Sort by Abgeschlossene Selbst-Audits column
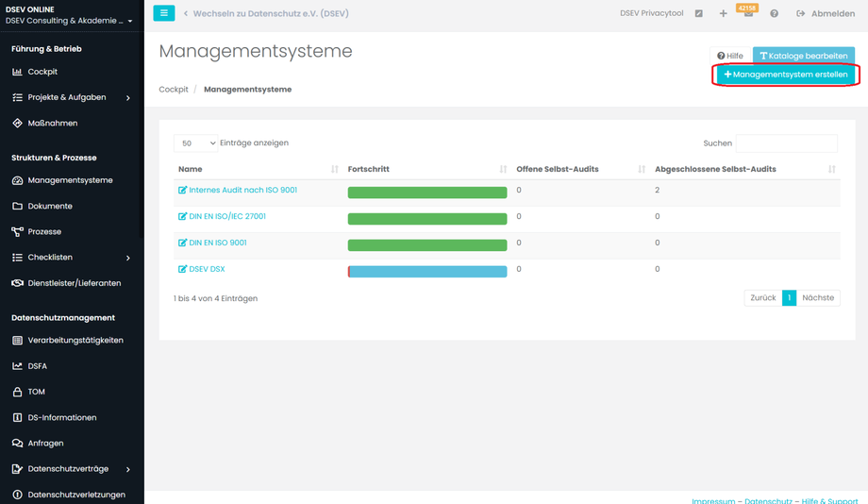Image resolution: width=868 pixels, height=504 pixels. coord(831,169)
